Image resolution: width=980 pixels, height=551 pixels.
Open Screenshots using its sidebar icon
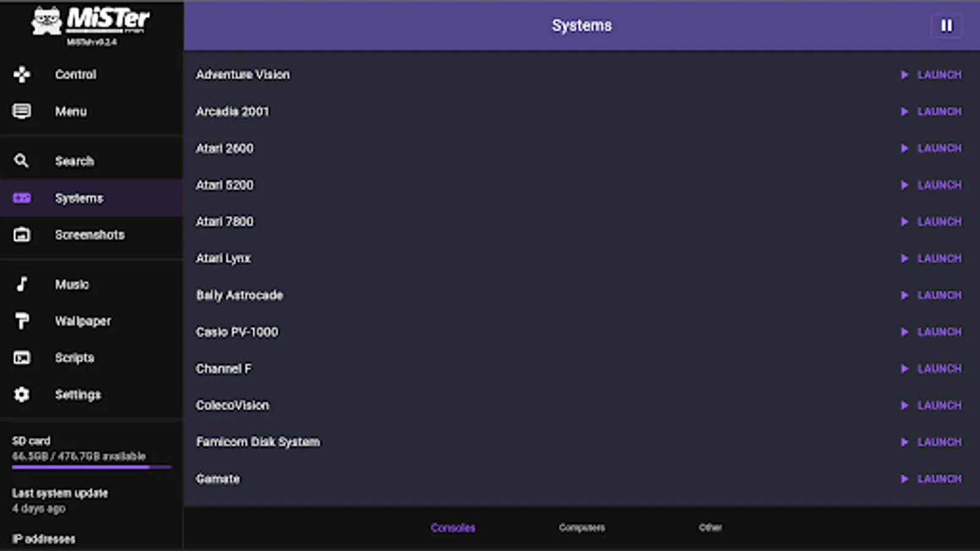22,234
